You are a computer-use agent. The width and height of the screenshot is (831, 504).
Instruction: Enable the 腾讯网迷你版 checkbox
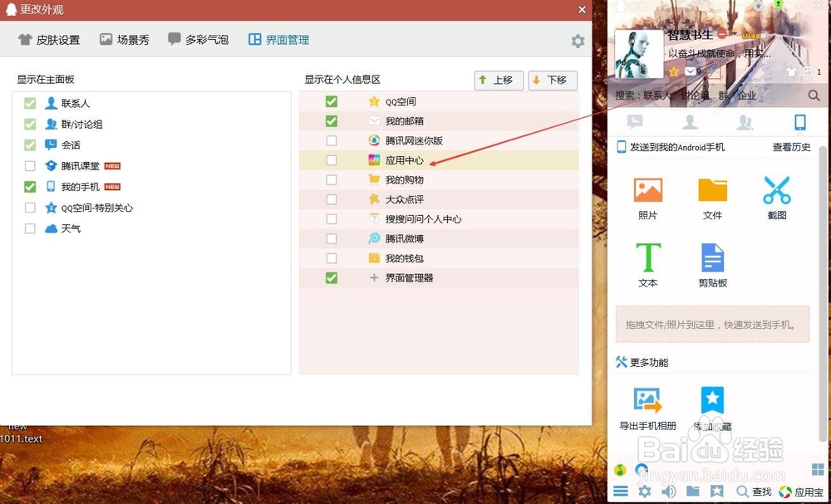coord(332,140)
